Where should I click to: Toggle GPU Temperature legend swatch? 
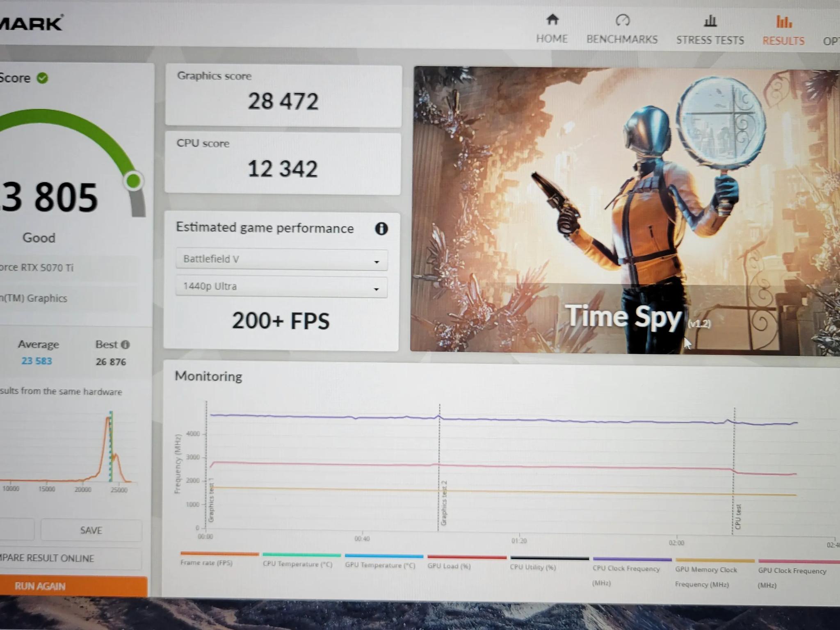click(x=384, y=556)
